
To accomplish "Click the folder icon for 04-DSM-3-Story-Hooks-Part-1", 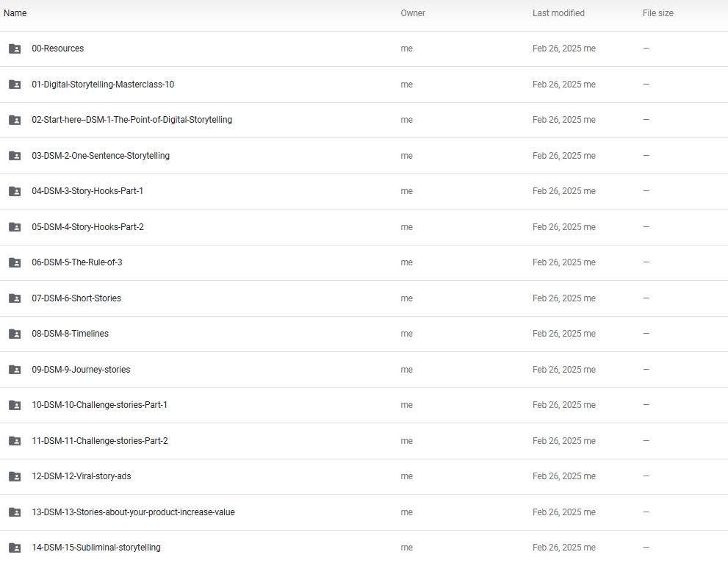I will click(15, 191).
